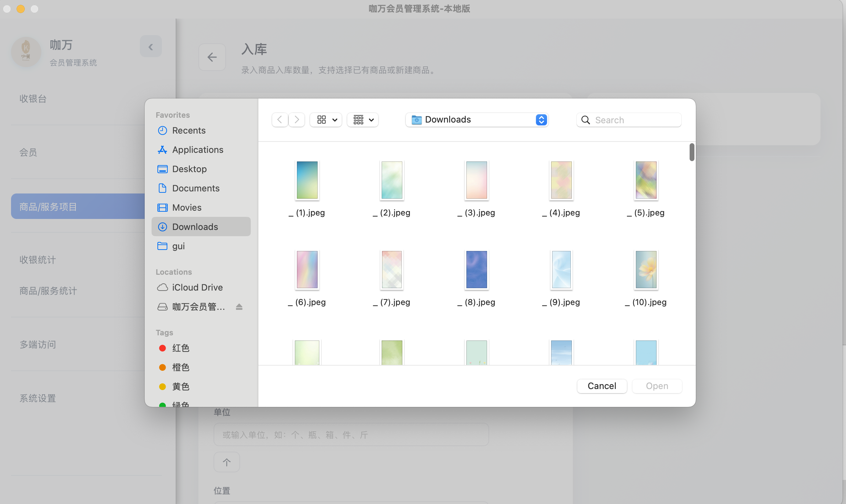
Task: Click the forward arrow in file dialog
Action: click(x=297, y=120)
